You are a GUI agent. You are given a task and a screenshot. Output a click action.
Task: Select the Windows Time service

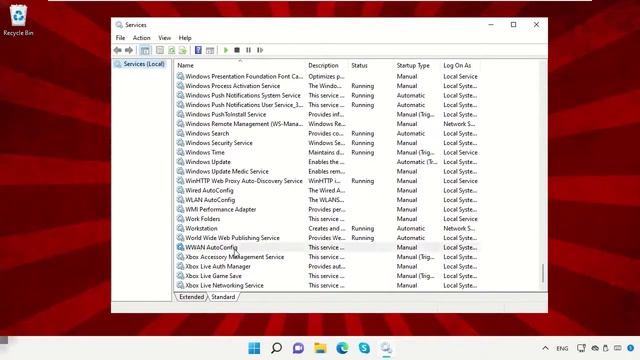pos(327,152)
